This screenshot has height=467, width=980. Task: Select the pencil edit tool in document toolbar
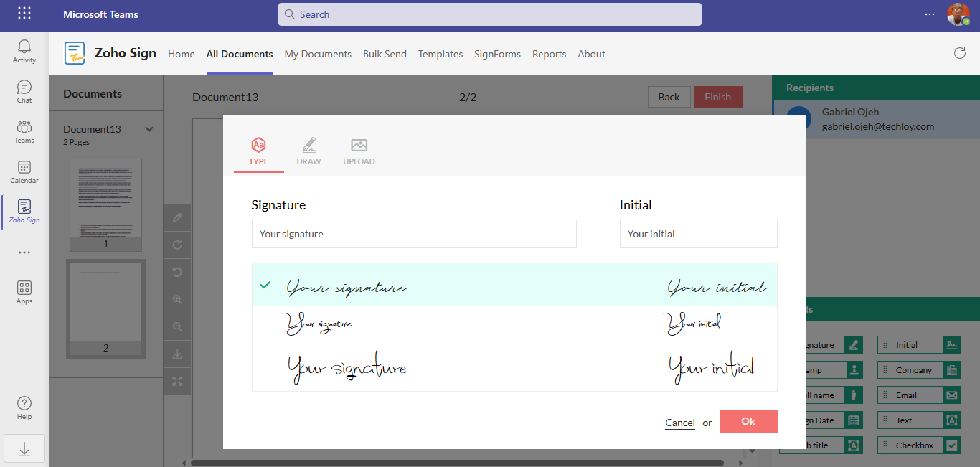177,217
